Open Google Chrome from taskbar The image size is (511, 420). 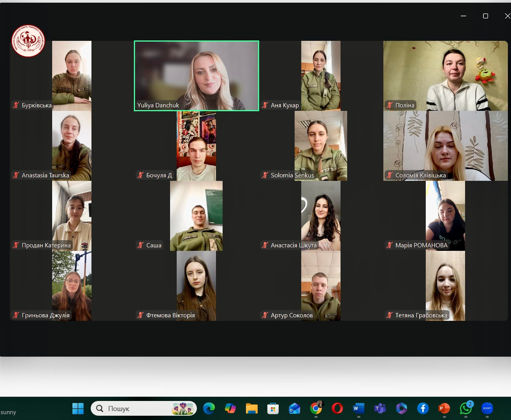316,408
